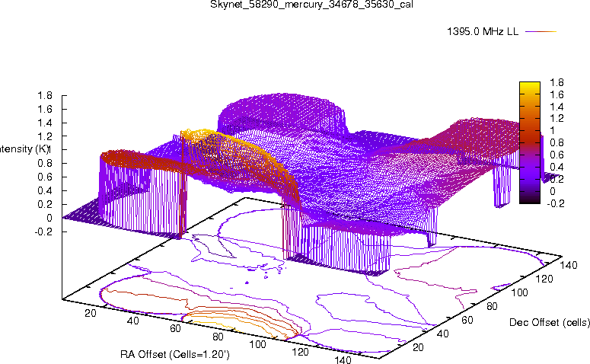Click the 120 tick on Dec Offset axis

544,279
